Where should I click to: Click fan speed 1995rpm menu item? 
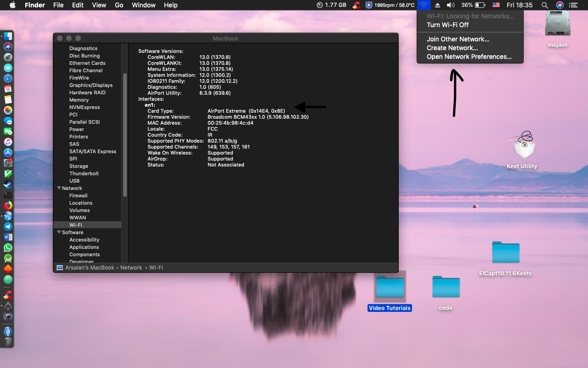[x=390, y=5]
